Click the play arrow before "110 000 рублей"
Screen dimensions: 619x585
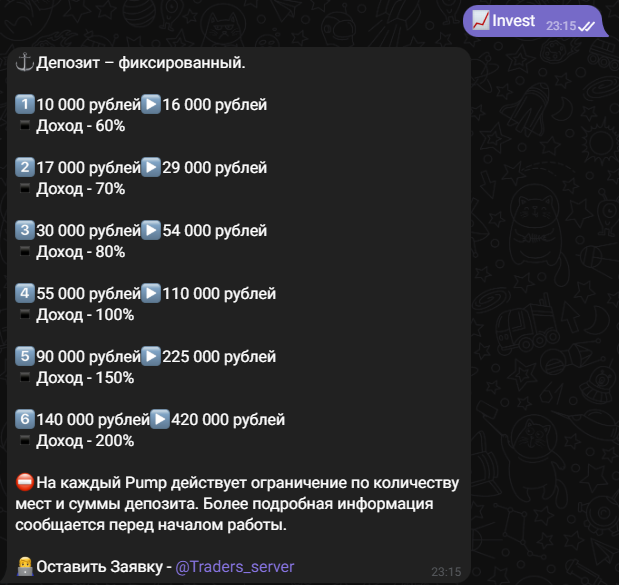coord(151,294)
